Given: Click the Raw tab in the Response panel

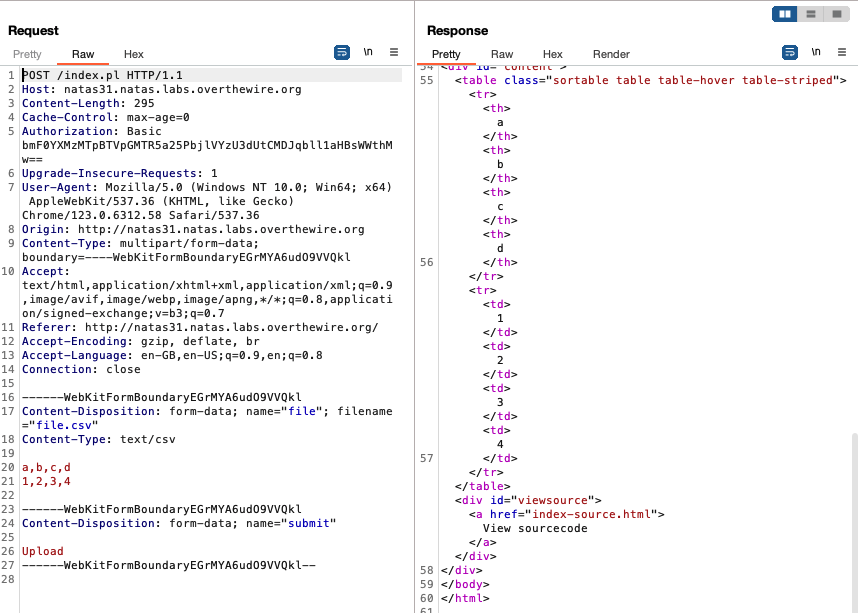Looking at the screenshot, I should 501,54.
